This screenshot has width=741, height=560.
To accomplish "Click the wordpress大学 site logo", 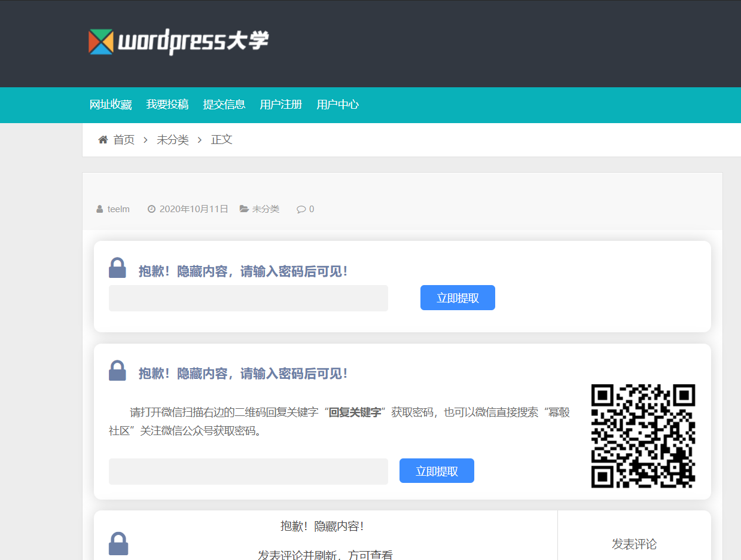I will click(178, 42).
